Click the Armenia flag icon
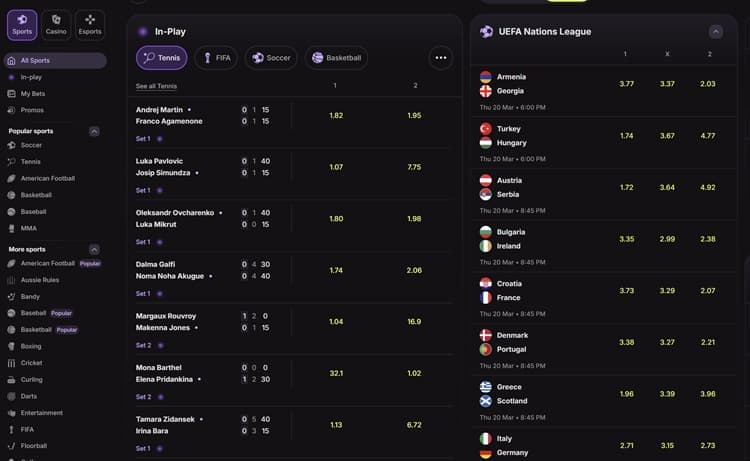Viewport: 750px width, 461px height. (x=486, y=77)
